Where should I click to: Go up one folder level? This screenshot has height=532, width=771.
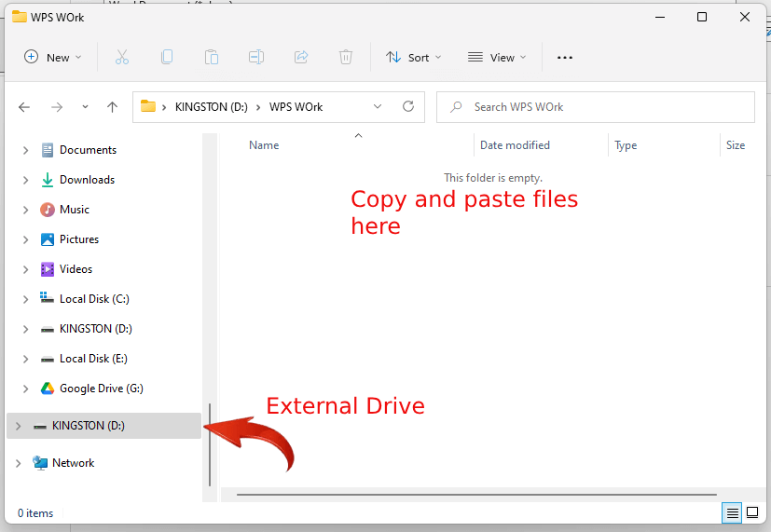(113, 106)
